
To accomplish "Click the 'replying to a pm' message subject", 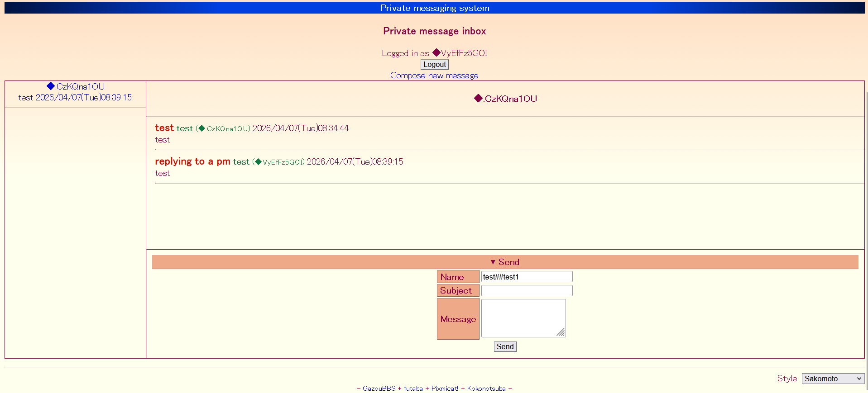I will [x=192, y=161].
